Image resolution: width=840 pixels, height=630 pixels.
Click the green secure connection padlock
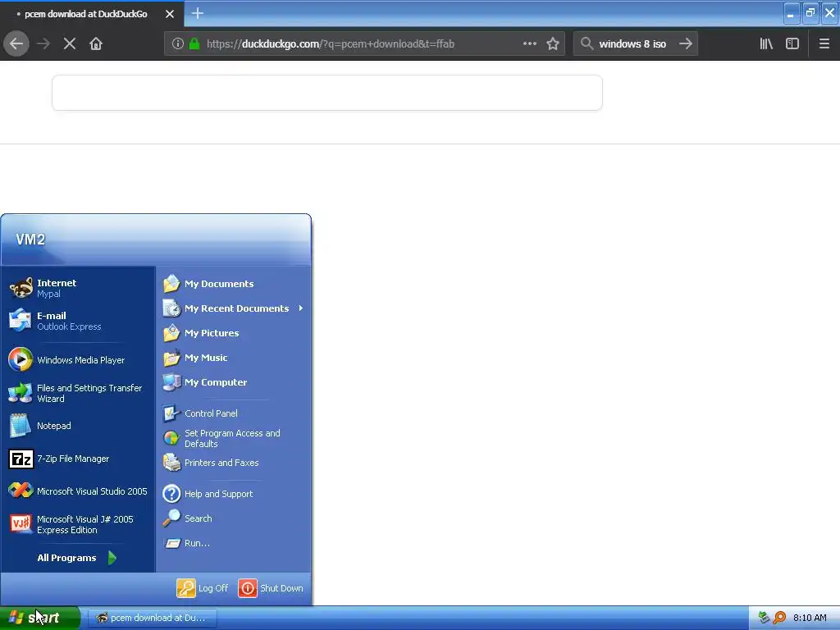[x=194, y=44]
